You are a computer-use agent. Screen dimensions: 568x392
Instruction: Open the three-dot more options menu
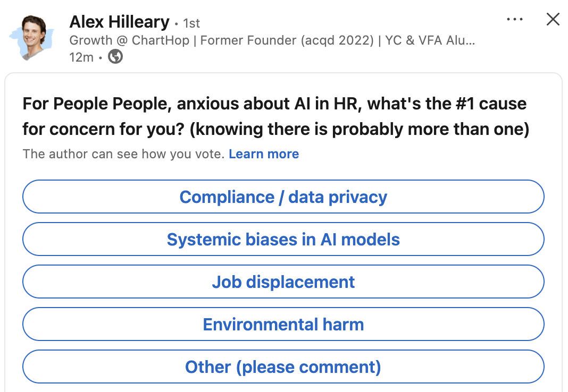515,20
